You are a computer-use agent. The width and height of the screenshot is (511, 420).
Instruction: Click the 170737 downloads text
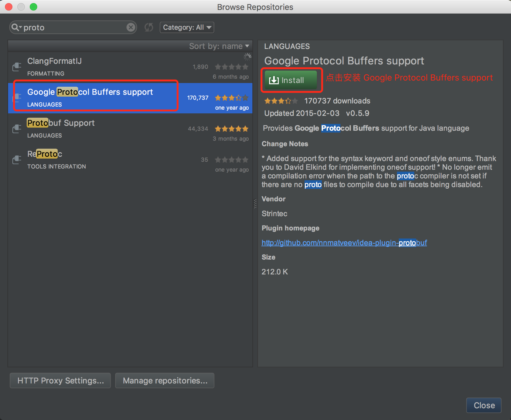pos(337,101)
